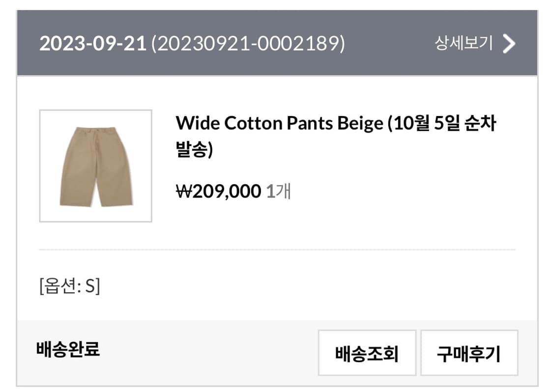
Task: Click the Wide Cotton Pants product thumbnail
Action: click(96, 166)
